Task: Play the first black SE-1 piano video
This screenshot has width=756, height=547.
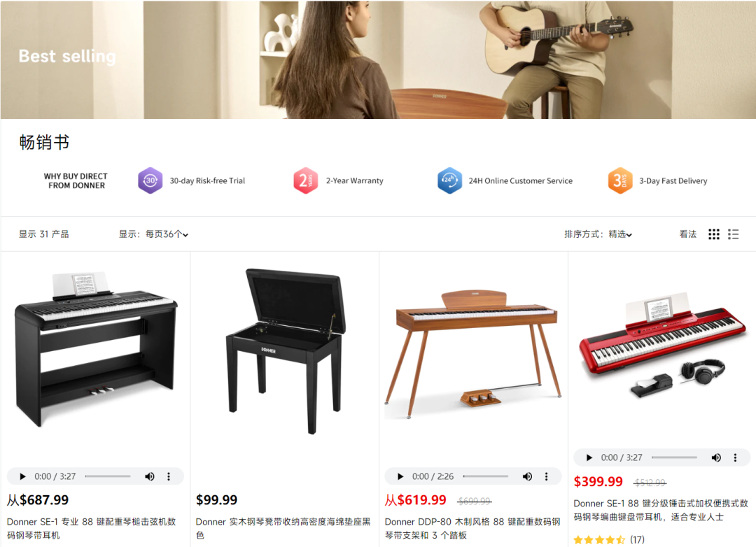Action: [22, 476]
